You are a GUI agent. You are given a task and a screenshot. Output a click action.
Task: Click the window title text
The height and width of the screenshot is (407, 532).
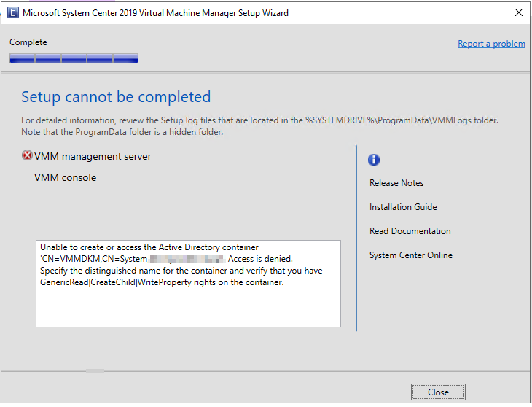pos(155,13)
